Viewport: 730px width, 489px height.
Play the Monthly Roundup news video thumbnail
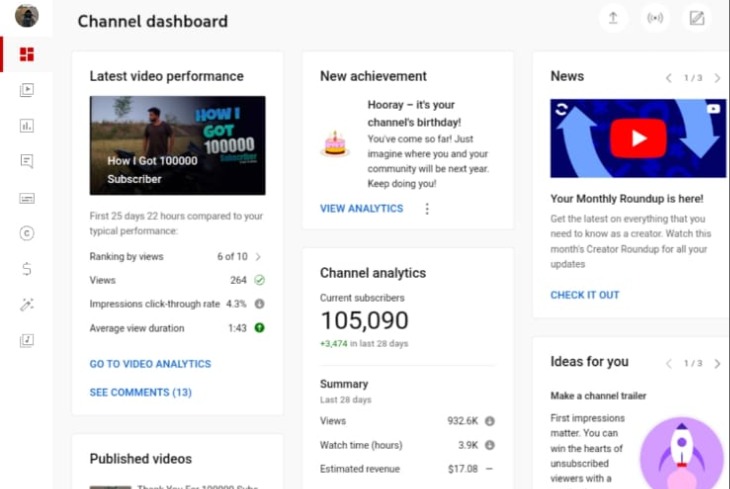638,138
